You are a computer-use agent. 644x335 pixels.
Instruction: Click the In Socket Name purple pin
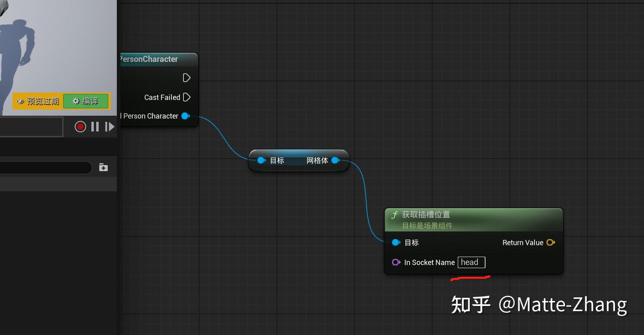click(396, 262)
